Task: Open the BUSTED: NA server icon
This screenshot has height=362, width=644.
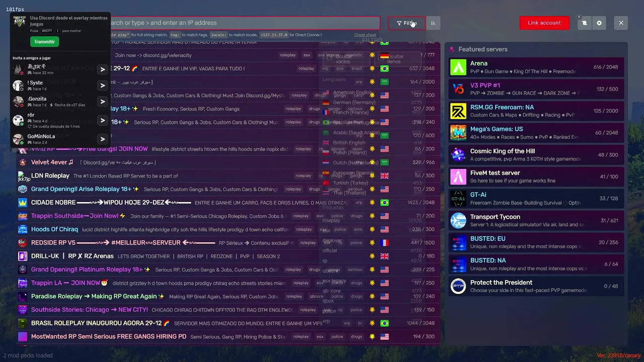Action: coord(458,264)
